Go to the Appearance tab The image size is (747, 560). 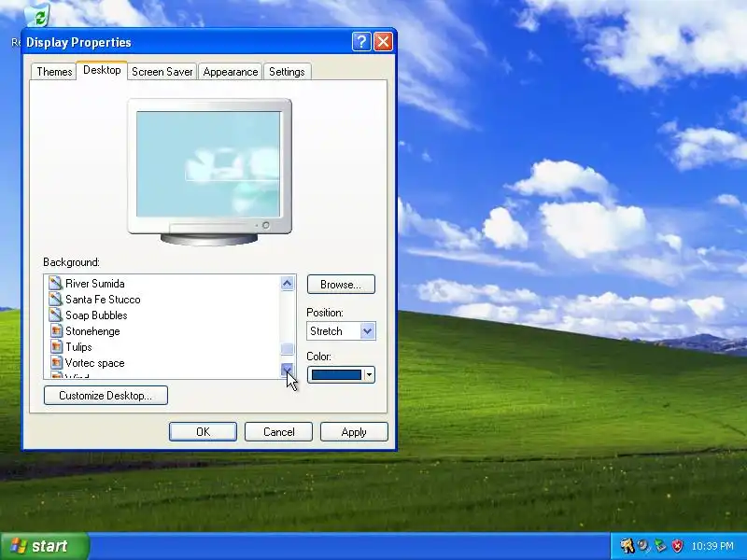[230, 72]
